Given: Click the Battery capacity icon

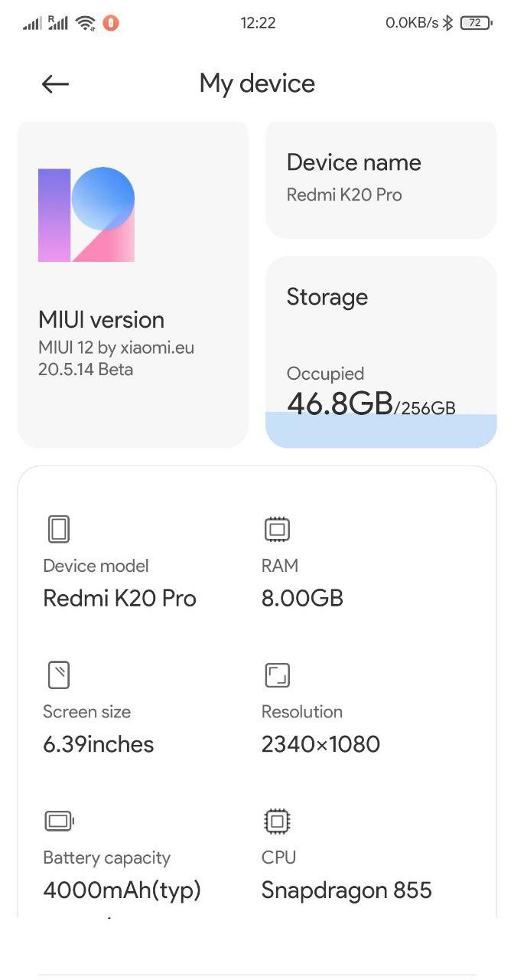Looking at the screenshot, I should (59, 822).
